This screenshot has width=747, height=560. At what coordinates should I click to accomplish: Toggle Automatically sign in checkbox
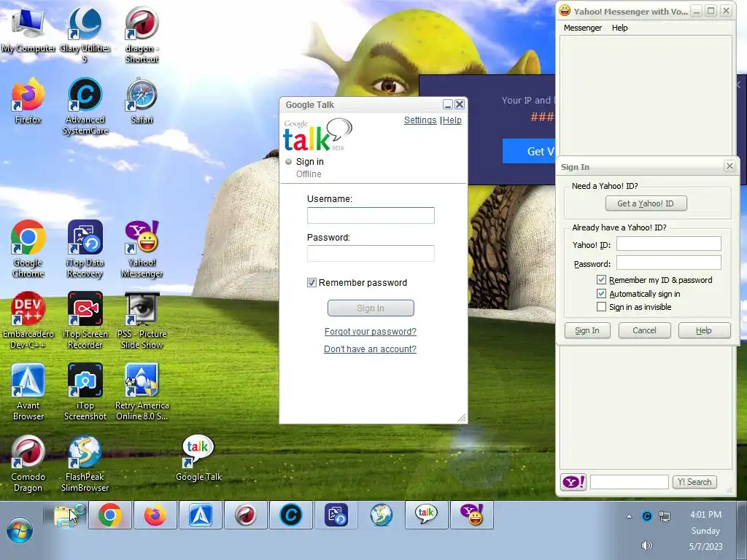[601, 293]
